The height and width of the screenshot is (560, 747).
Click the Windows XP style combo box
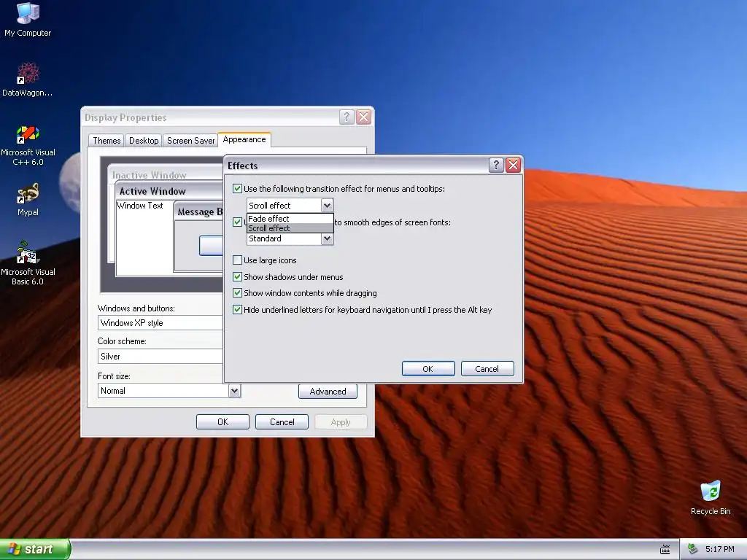[160, 323]
